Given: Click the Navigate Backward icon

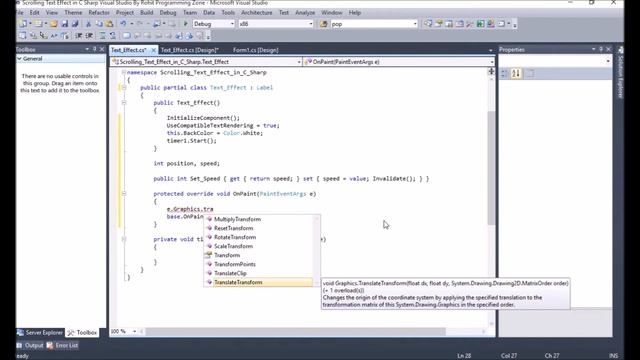Looking at the screenshot, I should click(157, 24).
